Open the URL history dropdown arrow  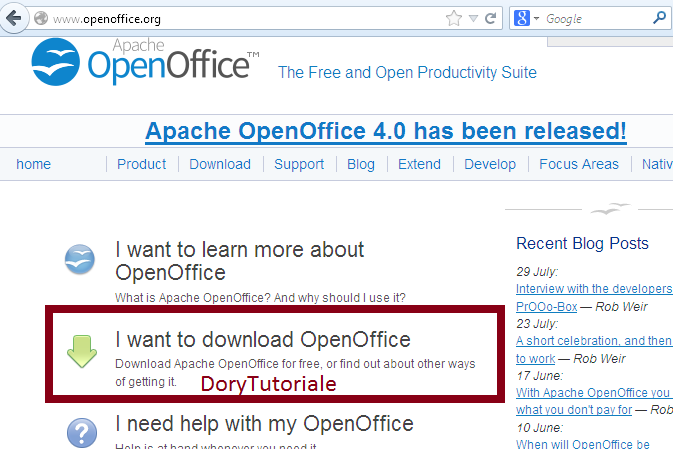473,18
